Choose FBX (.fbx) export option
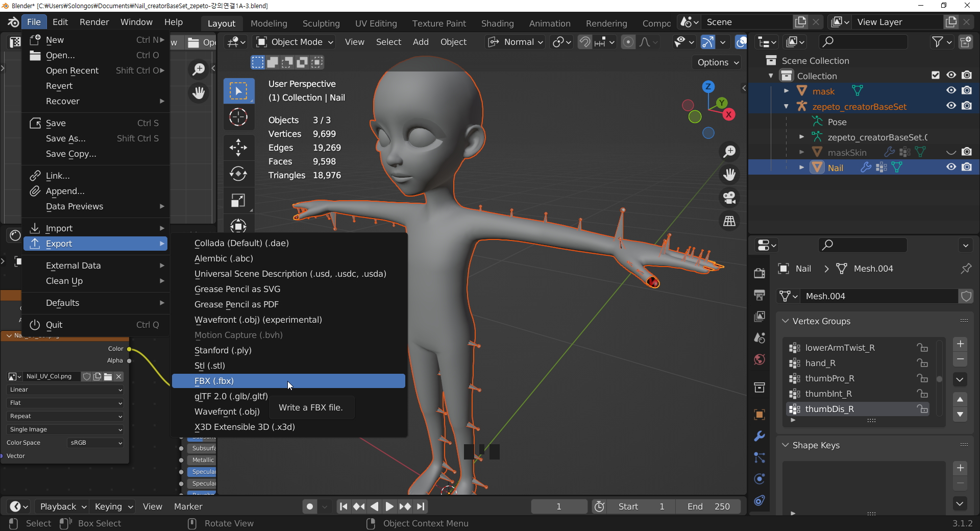 [x=288, y=381]
